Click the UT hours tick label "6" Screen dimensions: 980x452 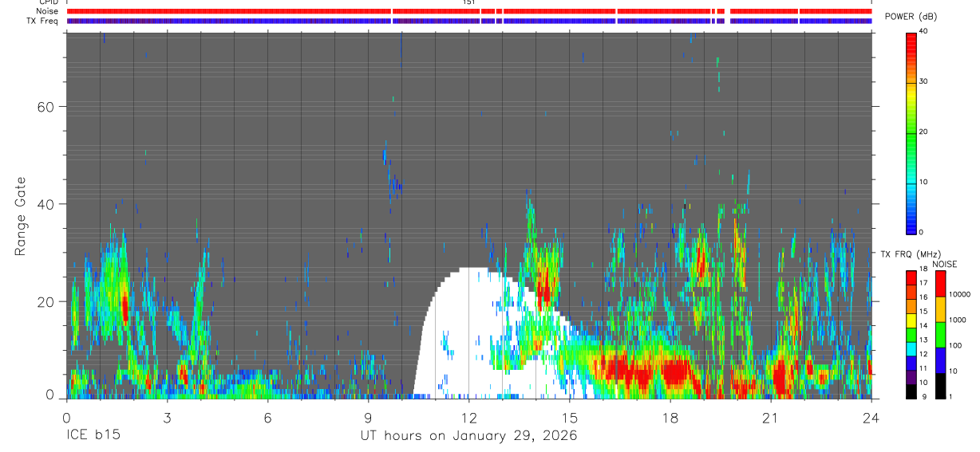(x=267, y=417)
